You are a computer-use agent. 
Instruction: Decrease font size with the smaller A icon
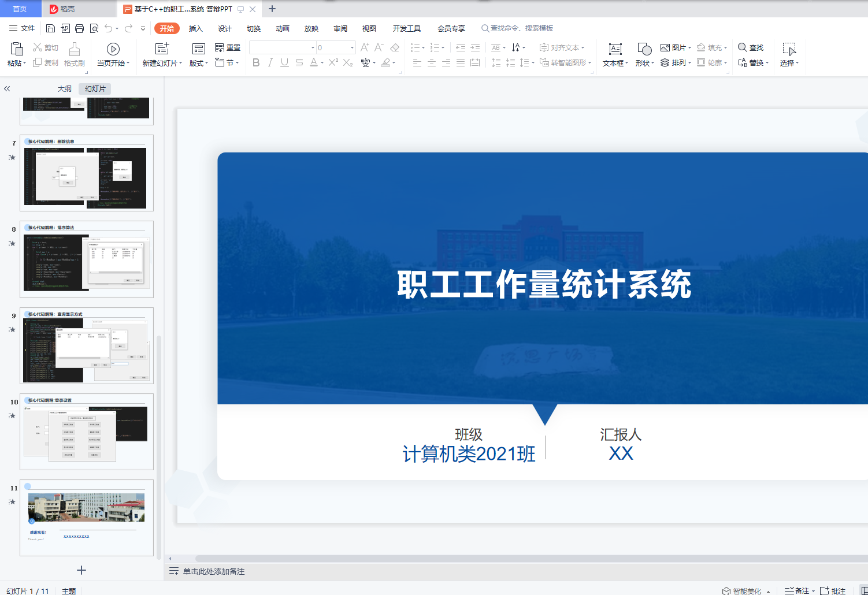[x=379, y=47]
